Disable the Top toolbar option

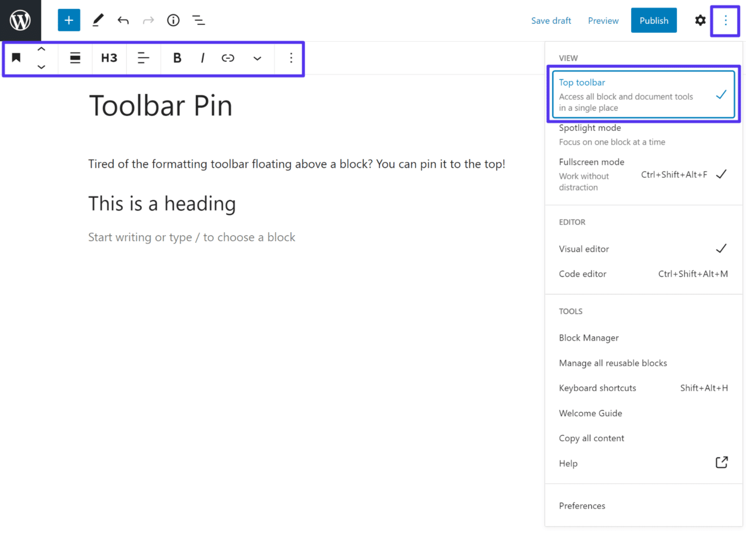coord(582,82)
